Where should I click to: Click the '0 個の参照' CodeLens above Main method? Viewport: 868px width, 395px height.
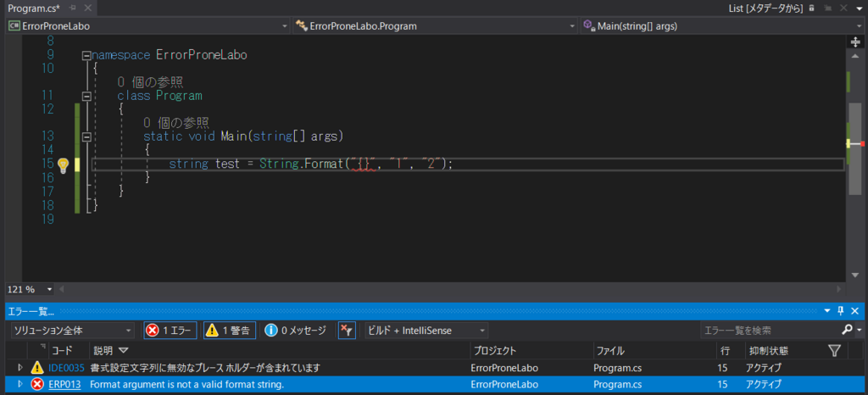pos(176,123)
